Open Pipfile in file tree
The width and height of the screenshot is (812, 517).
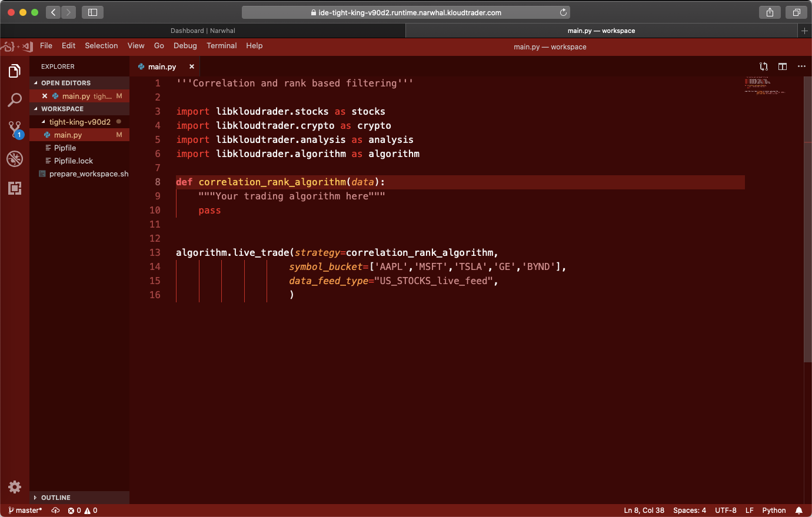point(79,148)
